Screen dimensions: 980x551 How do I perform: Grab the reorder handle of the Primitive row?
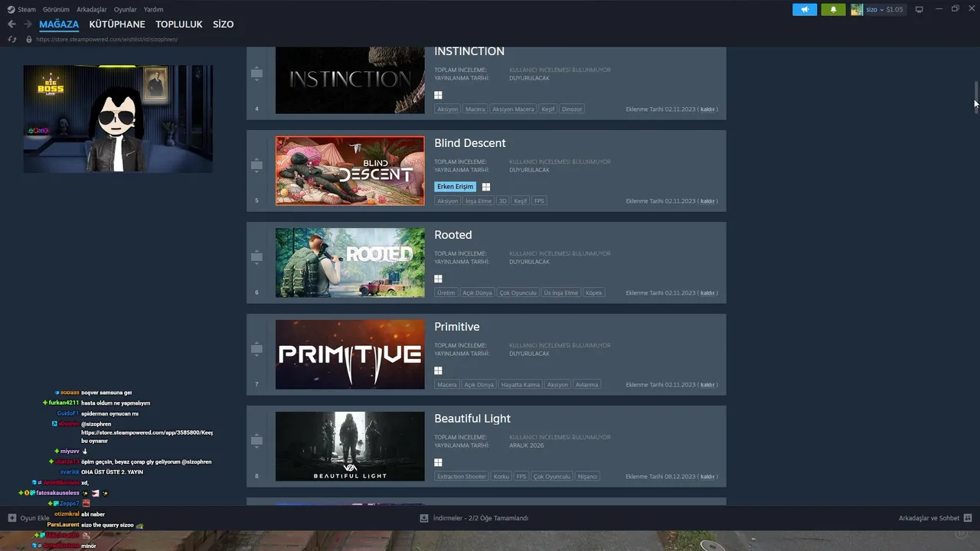(256, 349)
